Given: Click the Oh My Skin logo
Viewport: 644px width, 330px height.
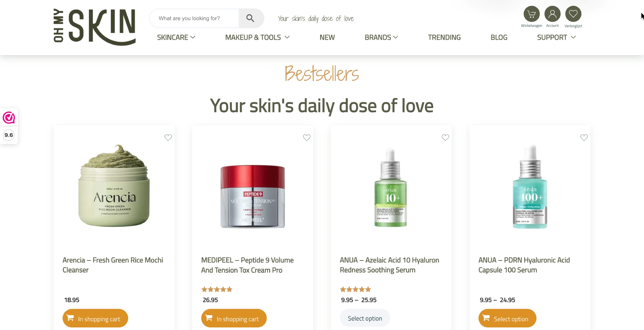Looking at the screenshot, I should pos(94,27).
